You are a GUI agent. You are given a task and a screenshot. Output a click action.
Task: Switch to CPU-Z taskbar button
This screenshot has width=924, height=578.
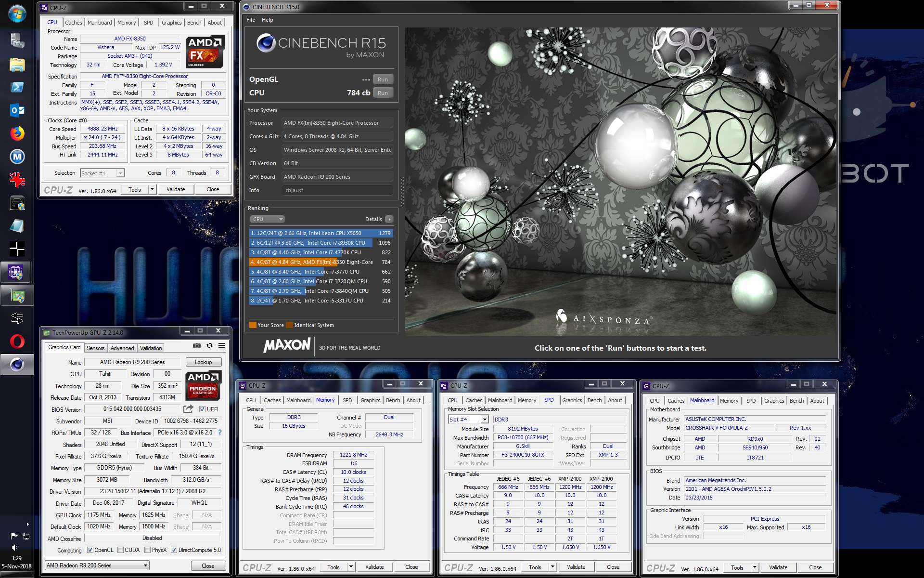pyautogui.click(x=17, y=272)
